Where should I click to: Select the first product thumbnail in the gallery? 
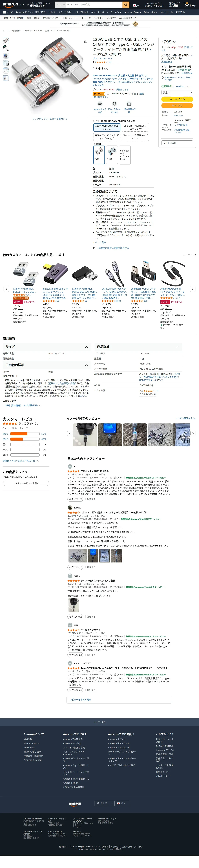[x=6, y=40]
